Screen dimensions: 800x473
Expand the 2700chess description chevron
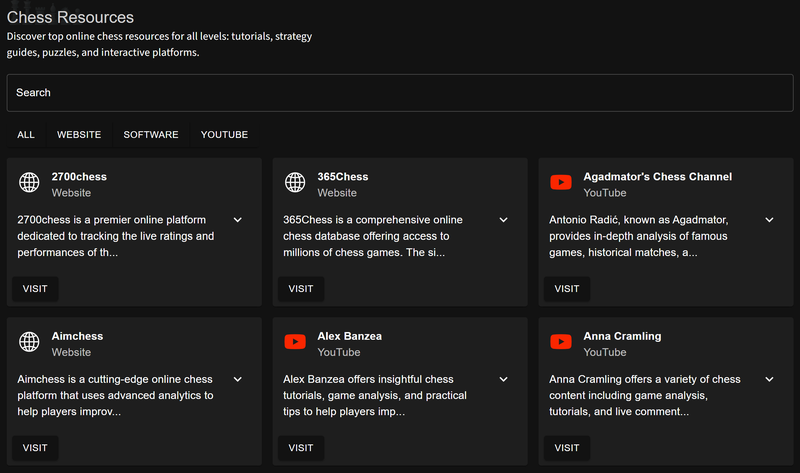[238, 220]
